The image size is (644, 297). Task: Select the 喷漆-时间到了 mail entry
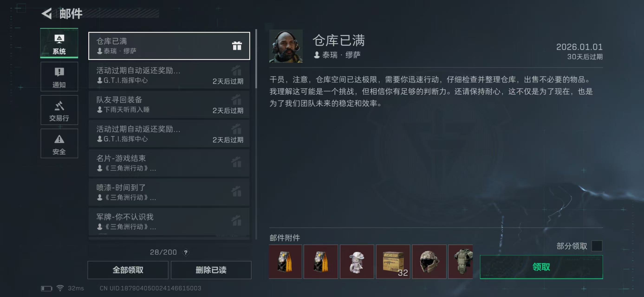pyautogui.click(x=169, y=192)
